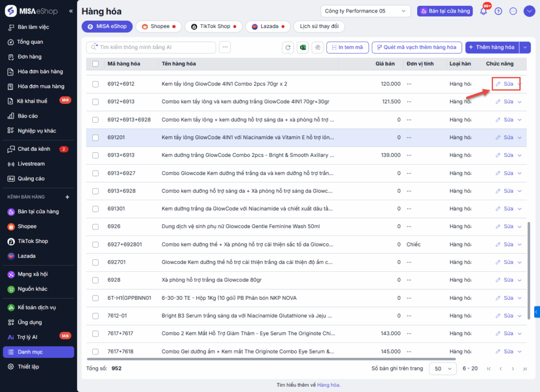Expand actions chevron for row 6913+6928
This screenshot has width=540, height=392.
click(x=519, y=191)
